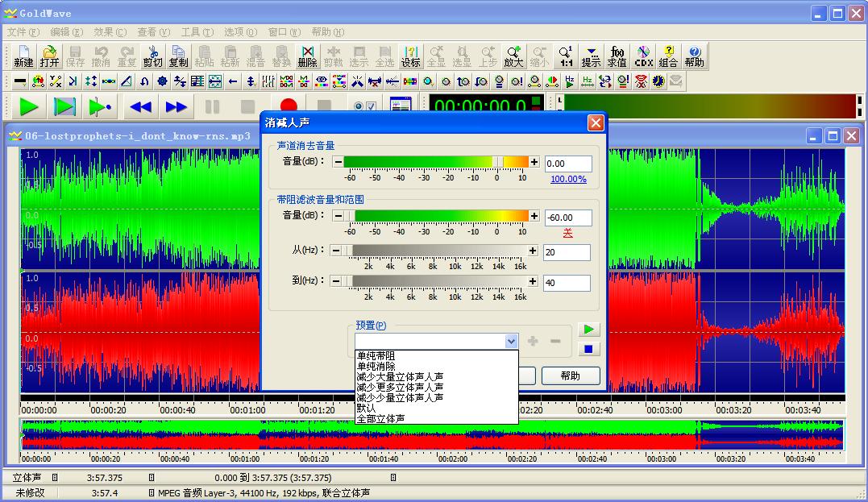Screen dimensions: 868x502
Task: Click the 新建 (New) toolbar icon
Action: (24, 56)
